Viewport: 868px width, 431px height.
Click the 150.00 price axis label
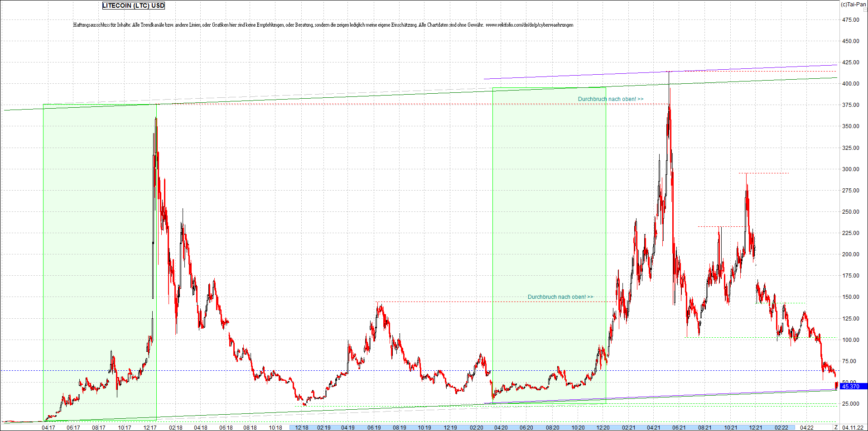point(850,297)
